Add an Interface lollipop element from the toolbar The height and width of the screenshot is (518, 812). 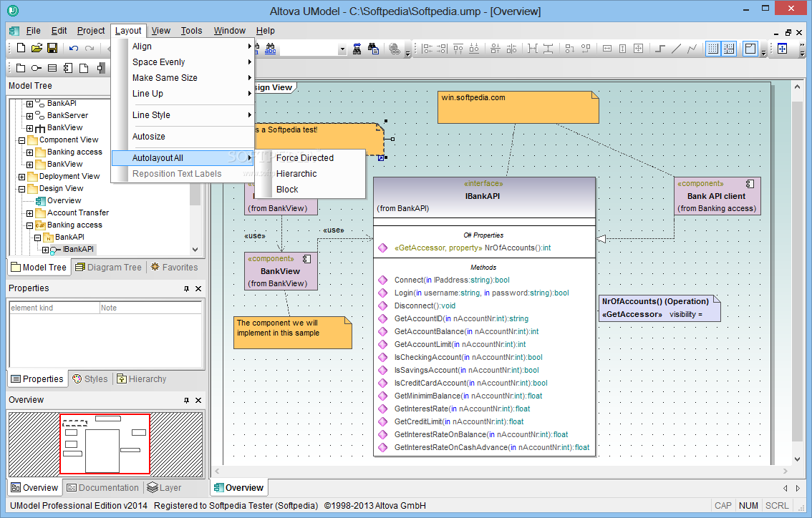[x=37, y=68]
